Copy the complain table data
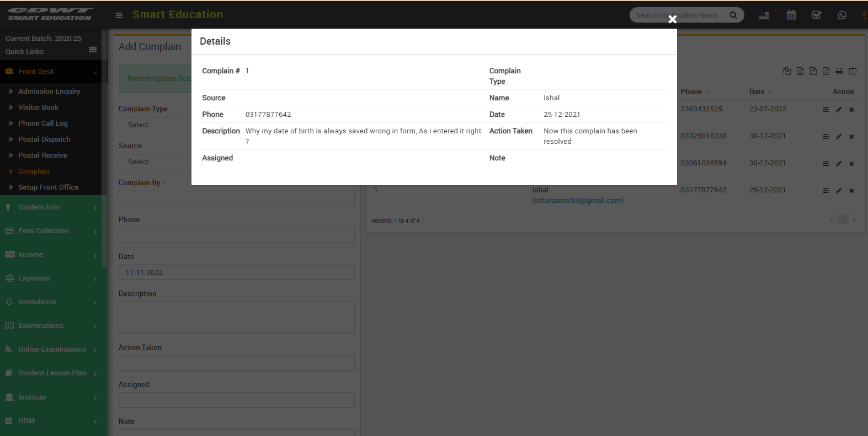Image resolution: width=868 pixels, height=436 pixels. pos(787,71)
